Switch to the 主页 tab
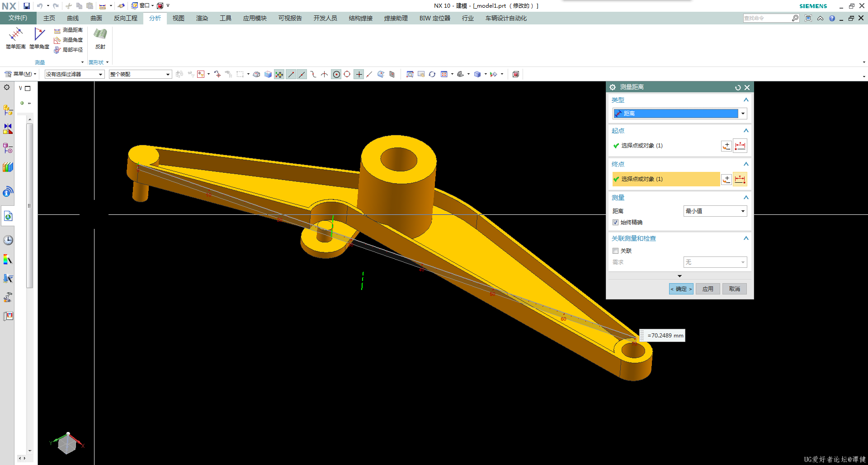The image size is (868, 465). [49, 18]
